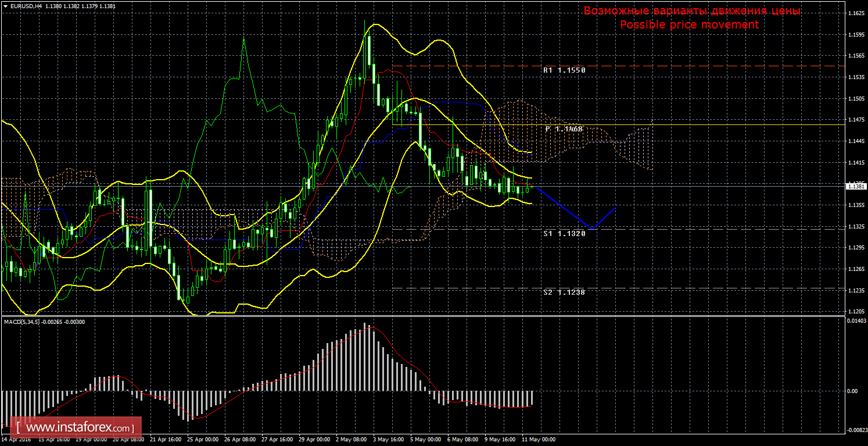The height and width of the screenshot is (446, 868).
Task: Select the S1 1.1320 support label
Action: click(564, 233)
